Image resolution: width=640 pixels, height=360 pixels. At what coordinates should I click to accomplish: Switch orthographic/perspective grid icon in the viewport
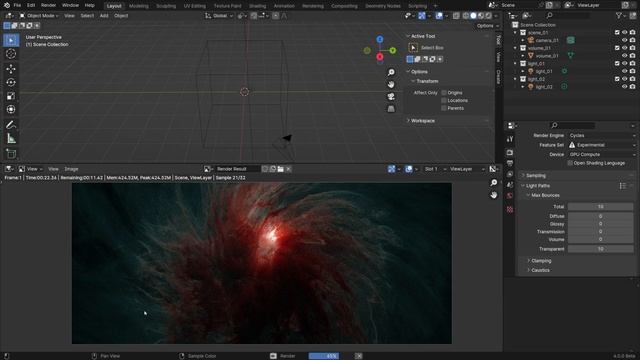[391, 109]
